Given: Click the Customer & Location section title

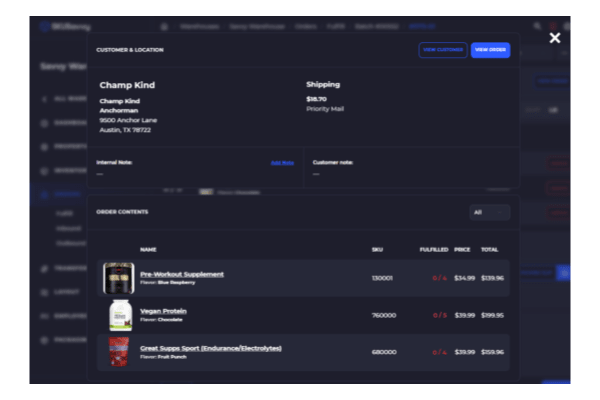Looking at the screenshot, I should (130, 50).
